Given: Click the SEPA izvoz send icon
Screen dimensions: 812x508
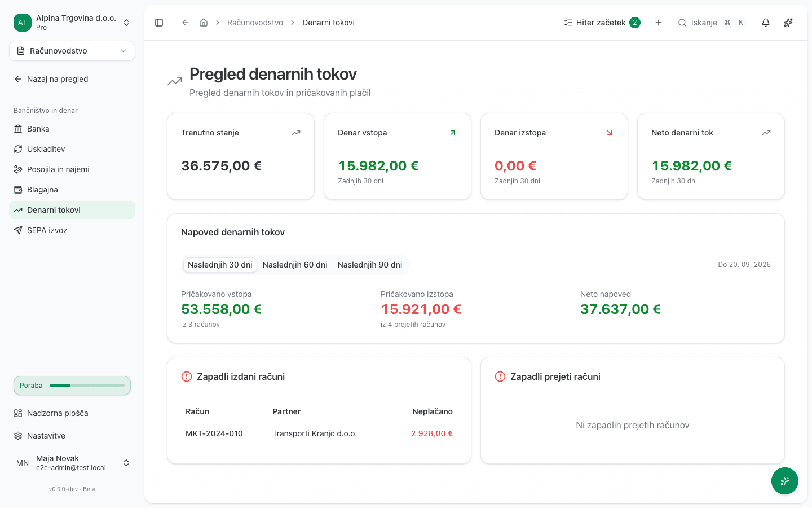Looking at the screenshot, I should pos(18,230).
